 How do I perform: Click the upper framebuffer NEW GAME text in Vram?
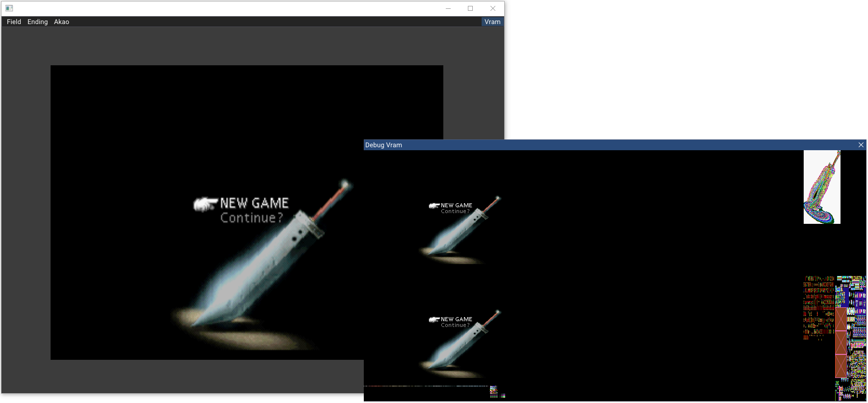457,205
